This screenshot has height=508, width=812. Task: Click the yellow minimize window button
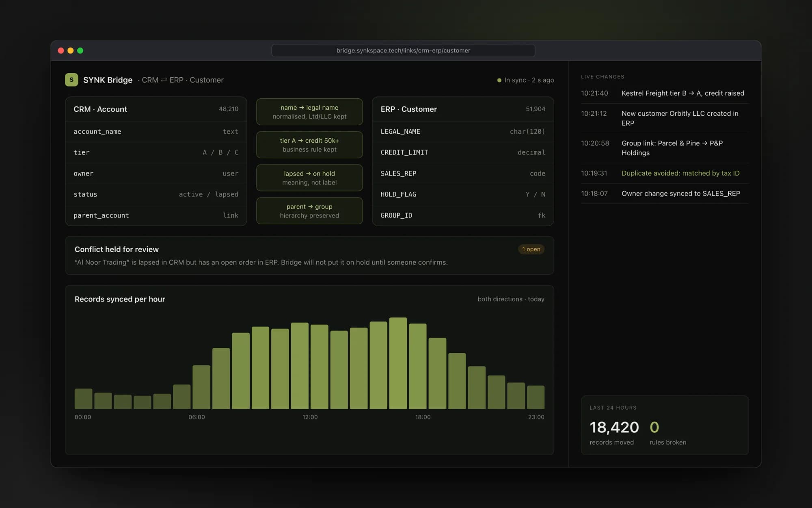[x=71, y=50]
